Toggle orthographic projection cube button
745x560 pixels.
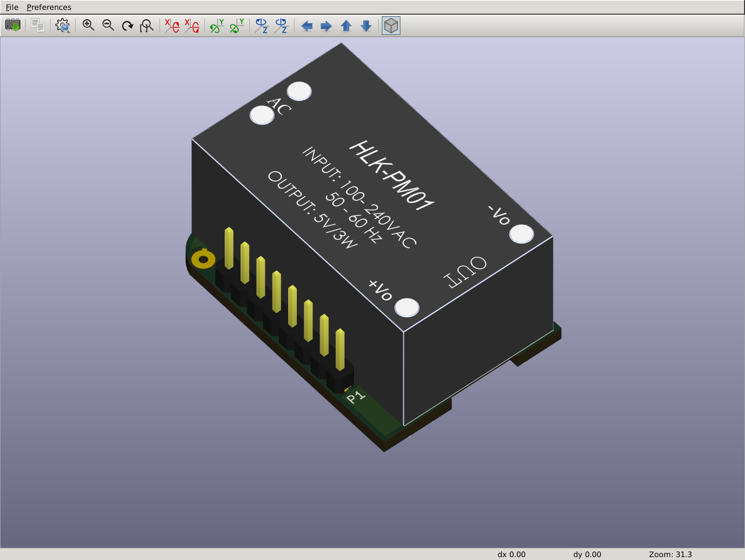[x=391, y=26]
